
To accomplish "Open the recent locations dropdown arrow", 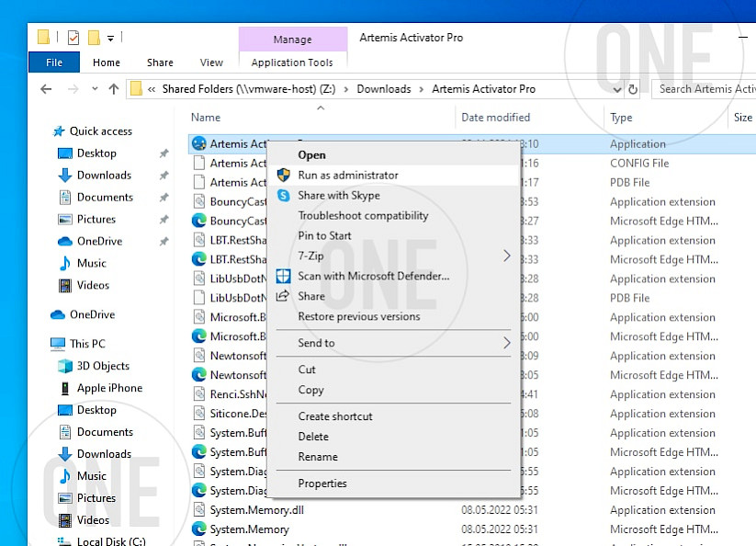I will coord(95,89).
